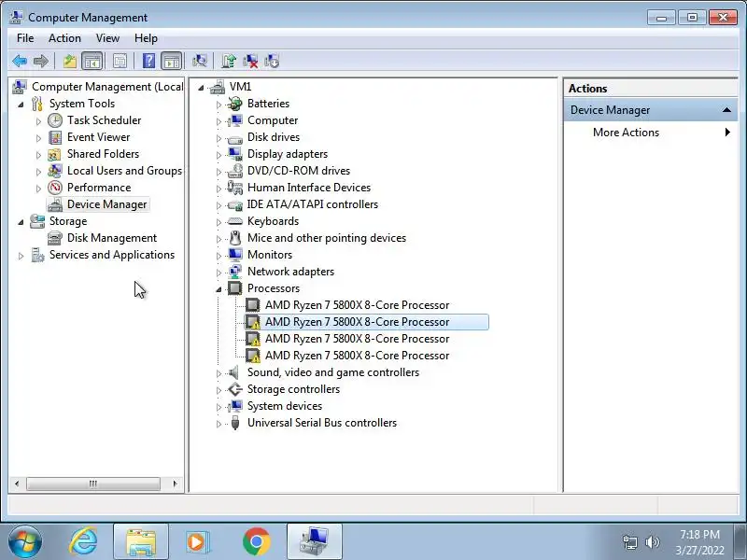This screenshot has height=560, width=747.
Task: Expand the Shared Folders node
Action: tap(38, 155)
